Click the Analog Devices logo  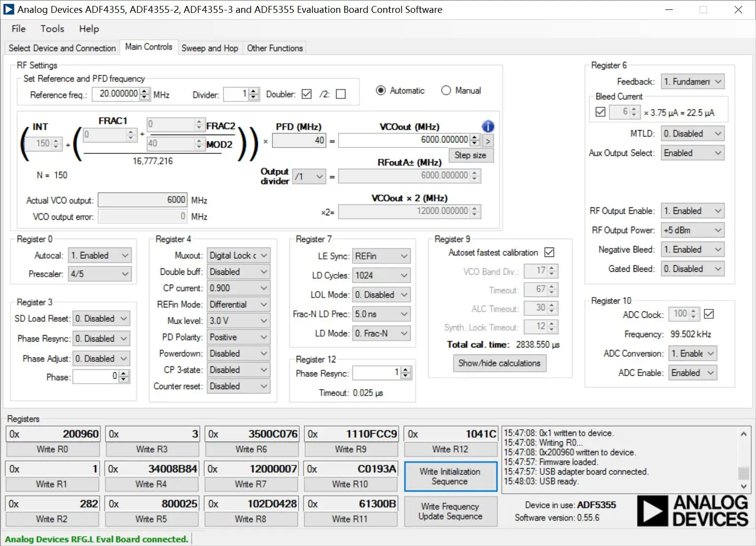(x=693, y=510)
